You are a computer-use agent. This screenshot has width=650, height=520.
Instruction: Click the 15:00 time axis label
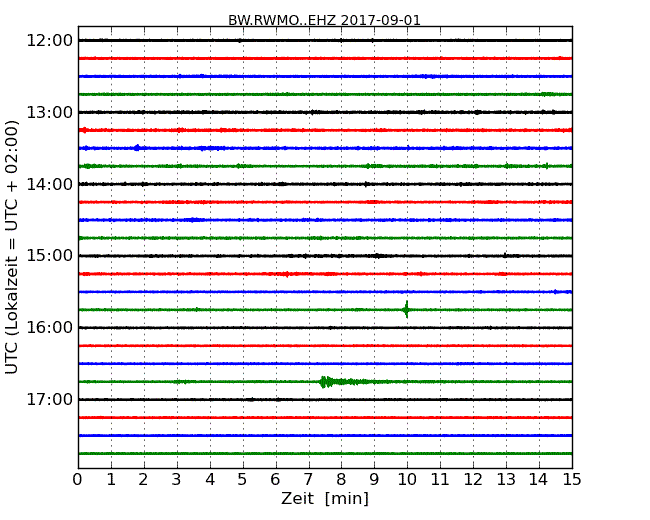pyautogui.click(x=50, y=256)
